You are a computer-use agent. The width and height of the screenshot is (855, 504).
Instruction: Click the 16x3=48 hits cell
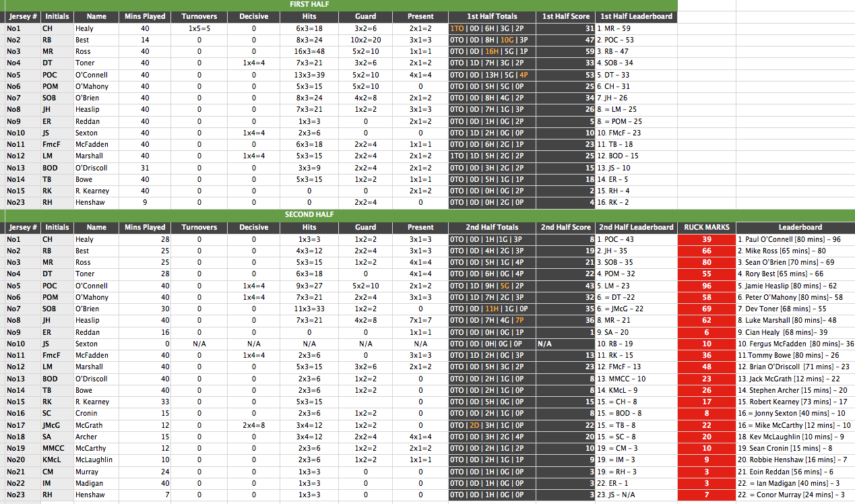309,52
